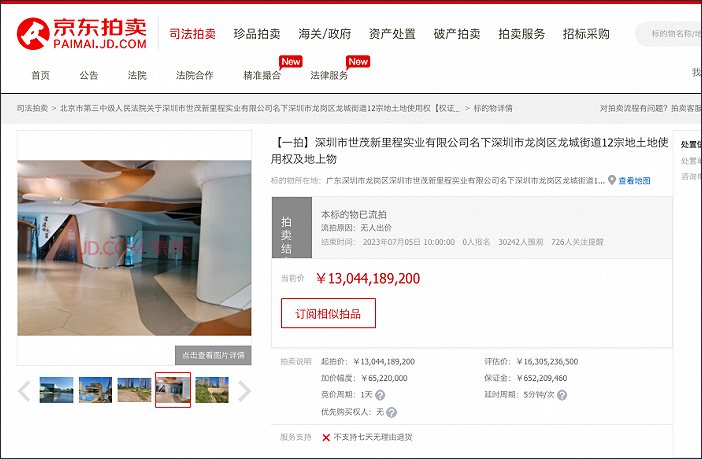Show next thumbnails with right arrow

244,391
